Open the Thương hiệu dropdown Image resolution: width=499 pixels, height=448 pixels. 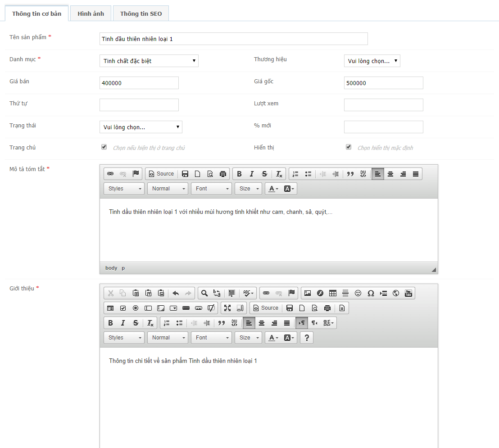[x=372, y=61]
